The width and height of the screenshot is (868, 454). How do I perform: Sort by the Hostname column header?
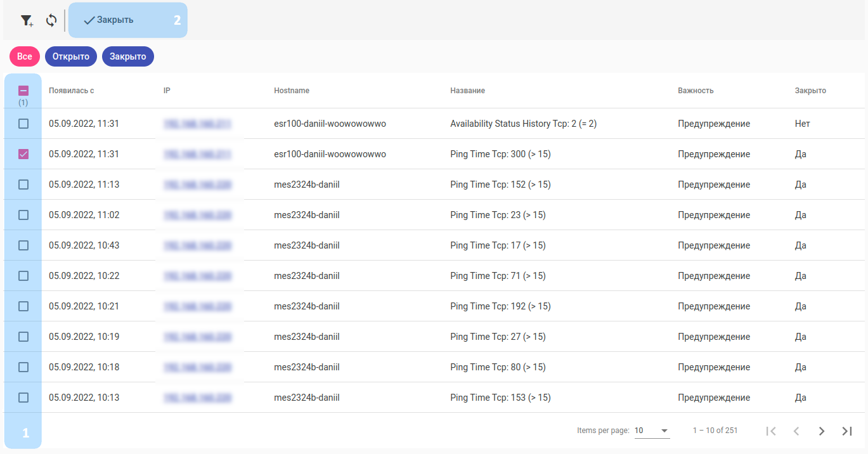coord(292,91)
